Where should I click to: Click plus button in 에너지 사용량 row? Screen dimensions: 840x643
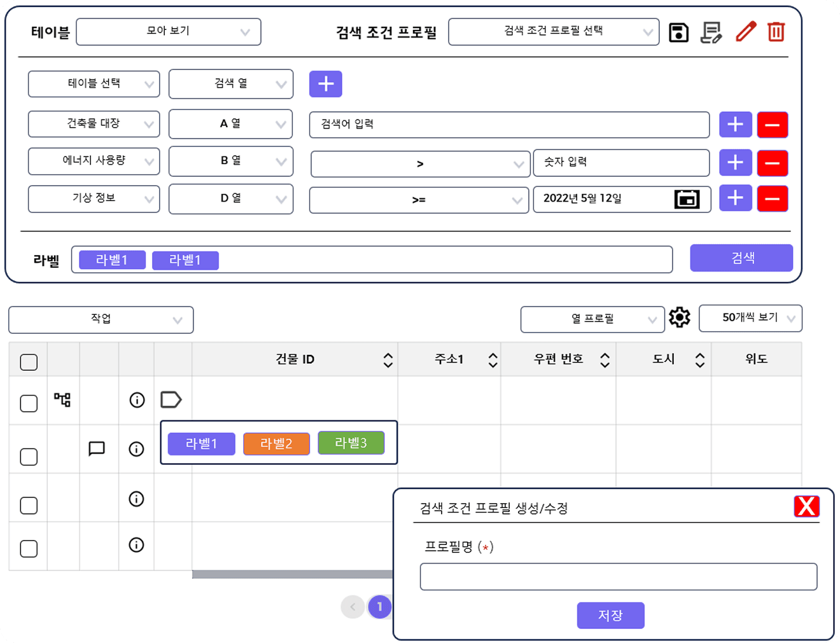tap(736, 163)
